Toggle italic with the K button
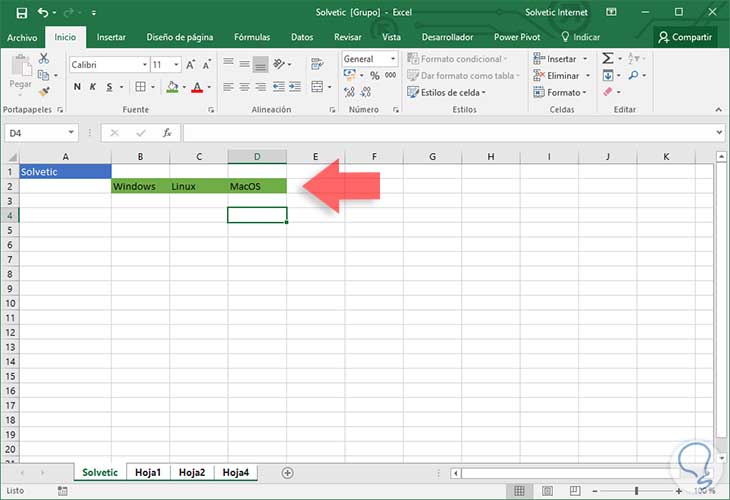The image size is (730, 500). [93, 87]
